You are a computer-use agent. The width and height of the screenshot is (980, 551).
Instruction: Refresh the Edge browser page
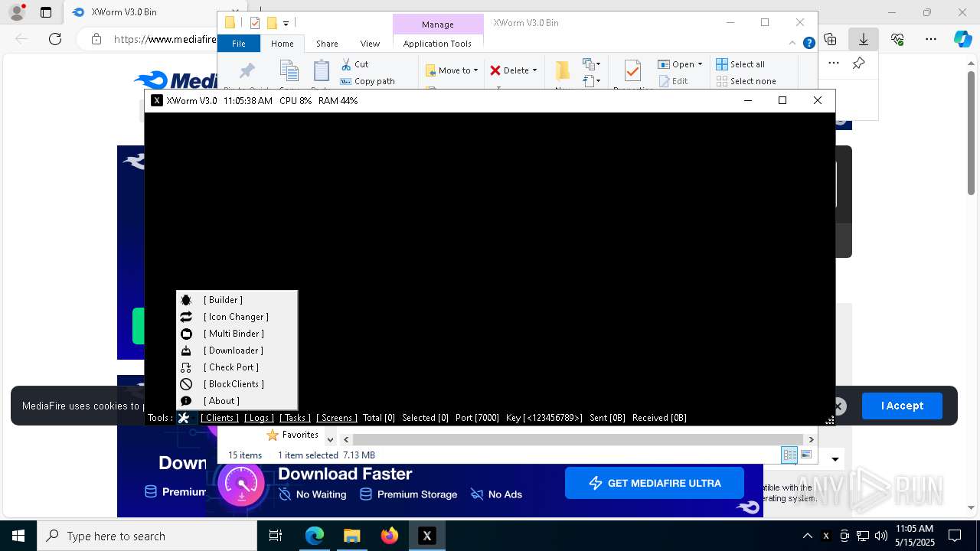[x=55, y=39]
